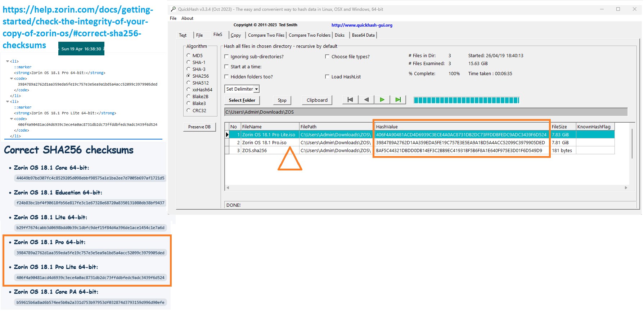Click the FilePath column header
Viewport: 644px width, 315px height.
(x=337, y=127)
